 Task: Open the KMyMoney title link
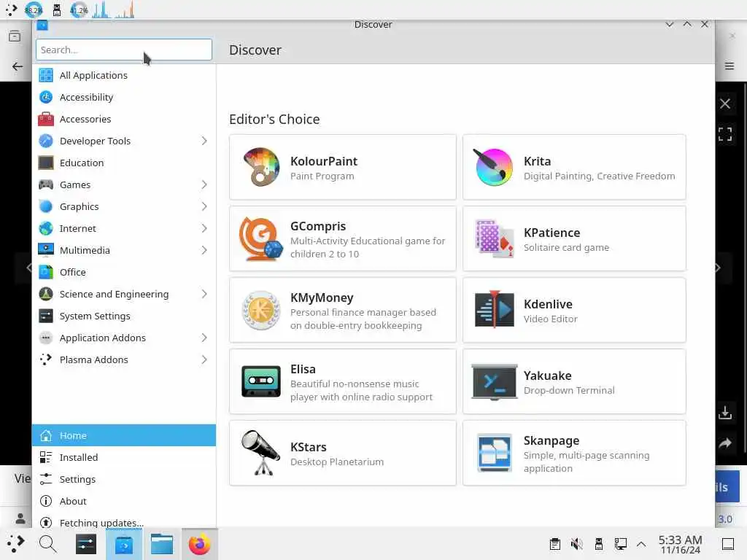[x=322, y=298]
